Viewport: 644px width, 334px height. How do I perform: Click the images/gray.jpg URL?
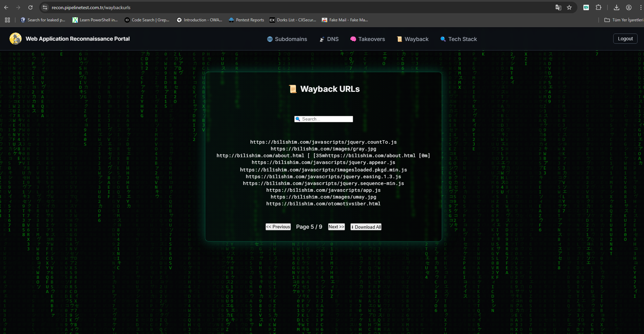[323, 149]
